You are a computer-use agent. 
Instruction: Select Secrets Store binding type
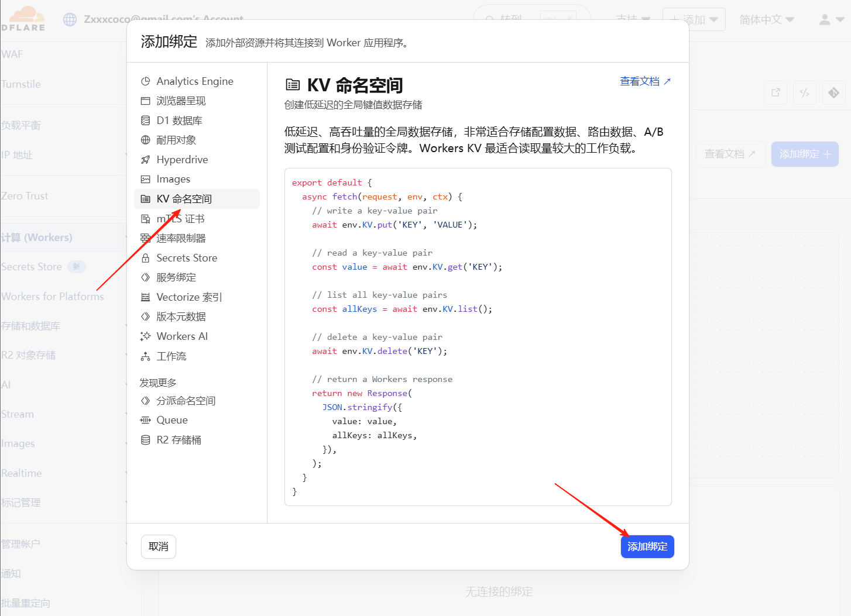click(x=197, y=258)
